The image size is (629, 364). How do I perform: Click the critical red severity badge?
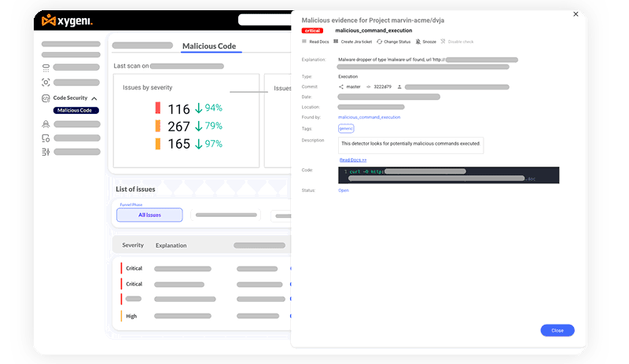(x=312, y=31)
